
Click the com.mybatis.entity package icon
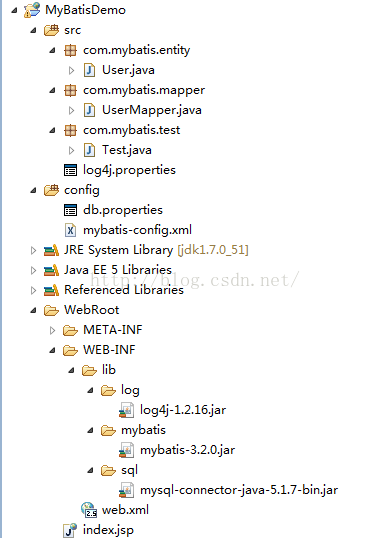[x=70, y=50]
